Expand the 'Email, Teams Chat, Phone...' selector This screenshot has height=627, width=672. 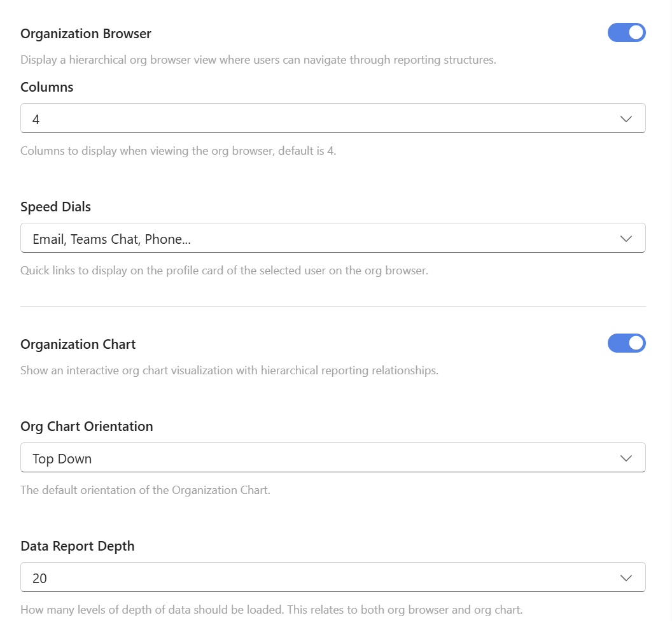click(318, 239)
